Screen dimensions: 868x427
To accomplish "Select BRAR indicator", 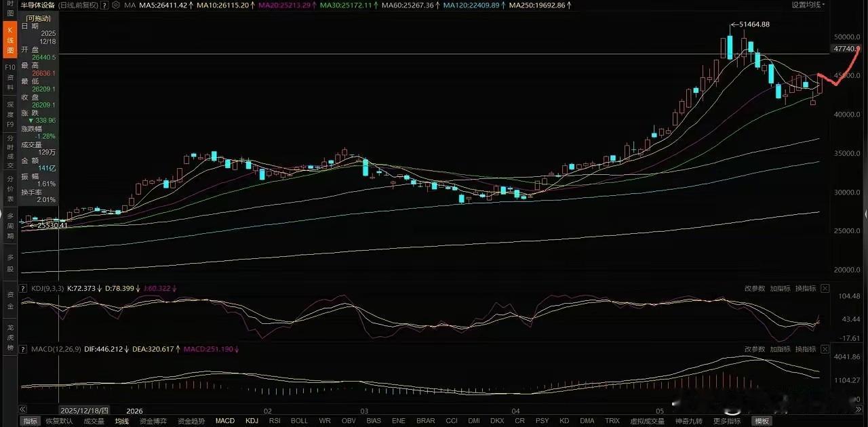I will pos(426,421).
